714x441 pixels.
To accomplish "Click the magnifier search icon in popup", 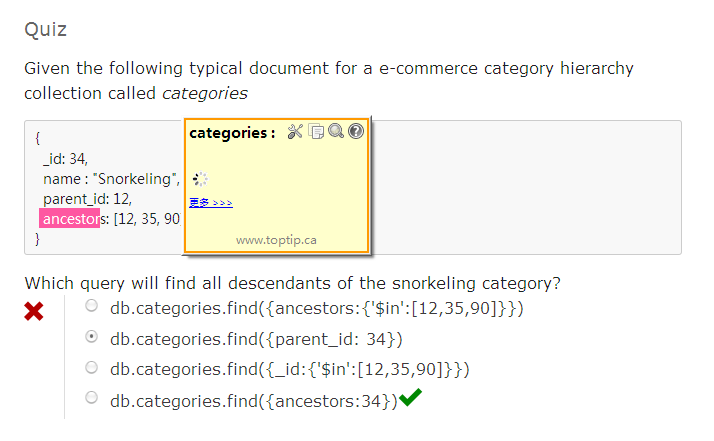I will click(336, 132).
